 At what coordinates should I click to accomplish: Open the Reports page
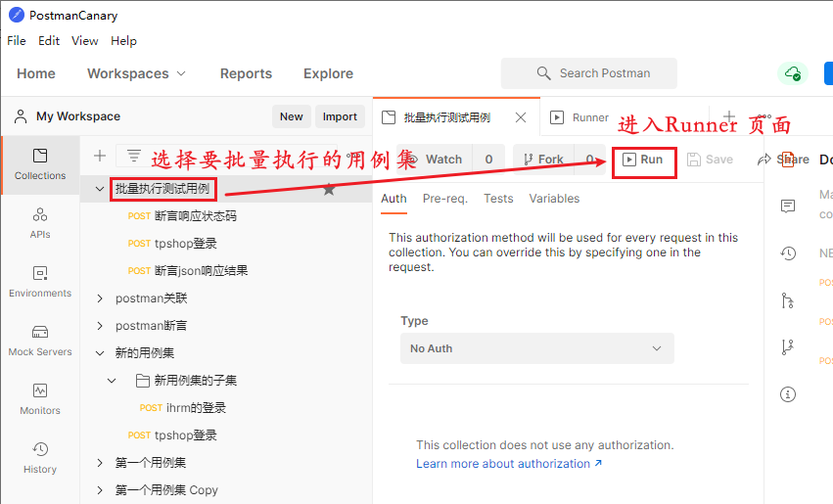[x=246, y=73]
